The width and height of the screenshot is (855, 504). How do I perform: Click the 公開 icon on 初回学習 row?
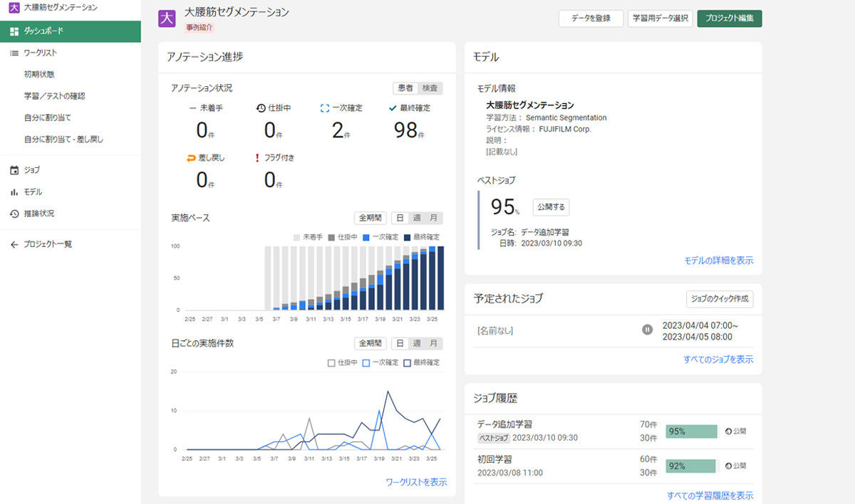pyautogui.click(x=728, y=466)
